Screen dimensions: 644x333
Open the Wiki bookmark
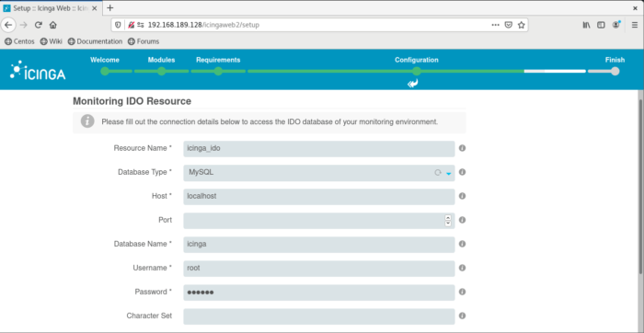(x=51, y=41)
